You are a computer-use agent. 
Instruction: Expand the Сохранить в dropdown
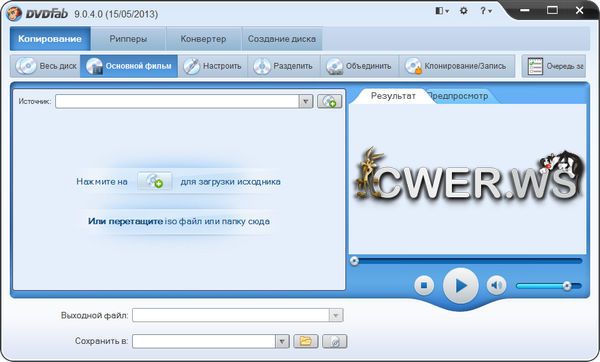282,341
